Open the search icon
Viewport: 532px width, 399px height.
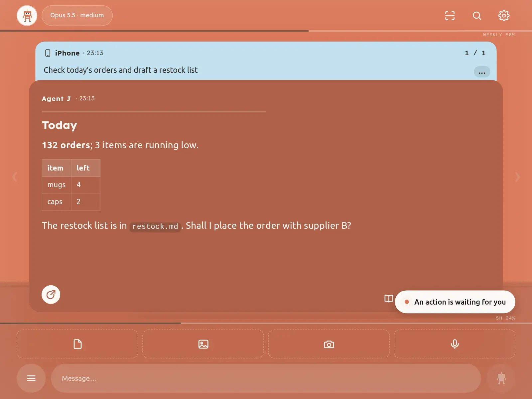coord(477,16)
